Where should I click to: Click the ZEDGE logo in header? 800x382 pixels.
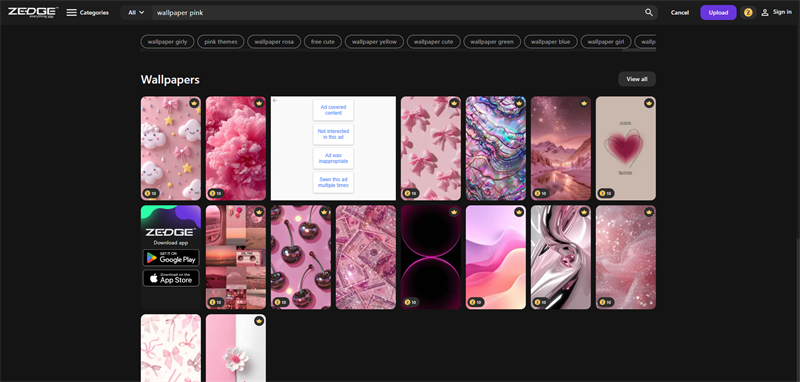33,12
